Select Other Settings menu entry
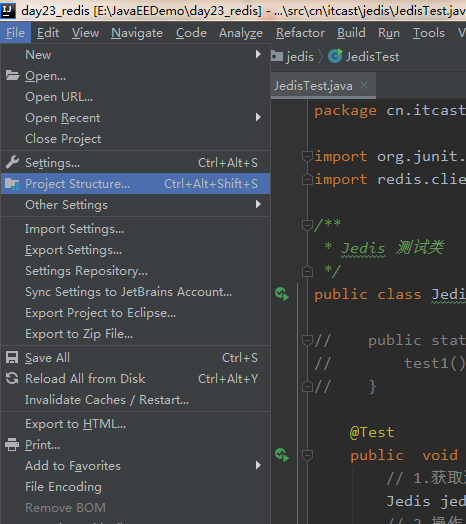466x524 pixels. tap(135, 205)
